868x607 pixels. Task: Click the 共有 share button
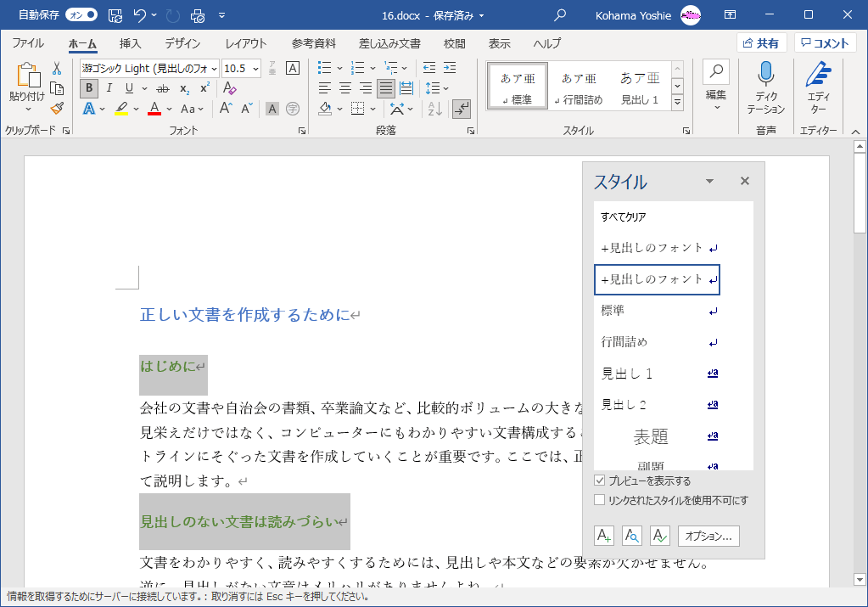(761, 43)
